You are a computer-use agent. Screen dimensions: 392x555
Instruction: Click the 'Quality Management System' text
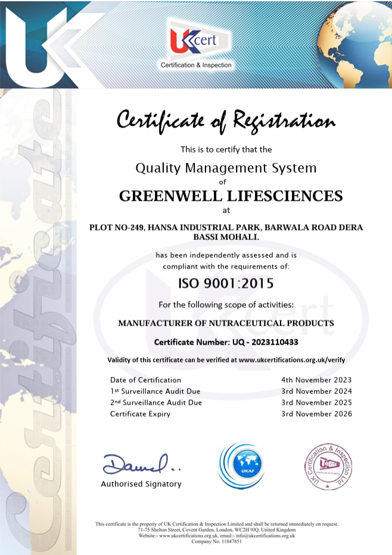click(226, 168)
